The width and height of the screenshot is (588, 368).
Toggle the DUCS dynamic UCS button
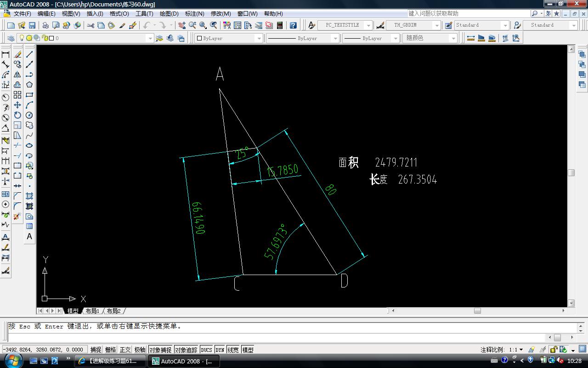pos(207,350)
